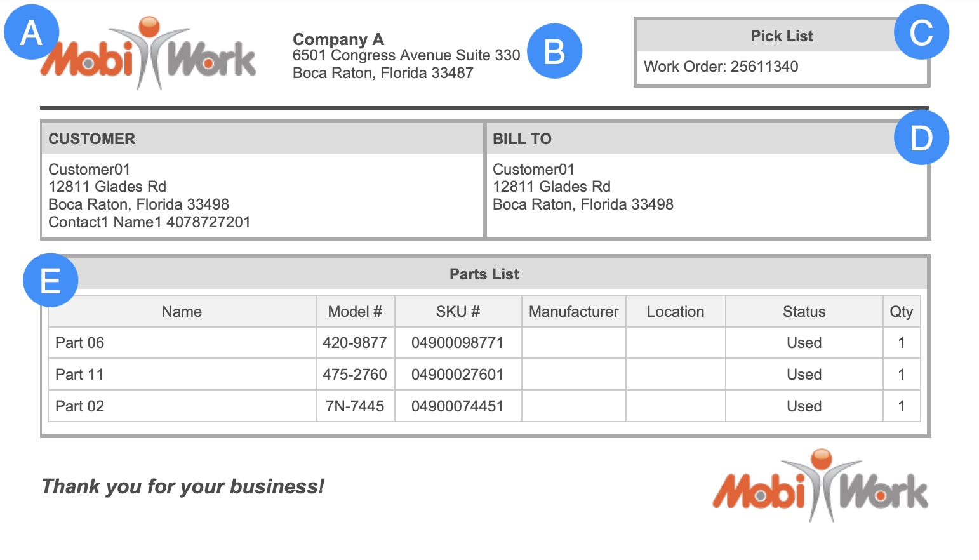
Task: Click the Work Order number 25611340
Action: [764, 67]
